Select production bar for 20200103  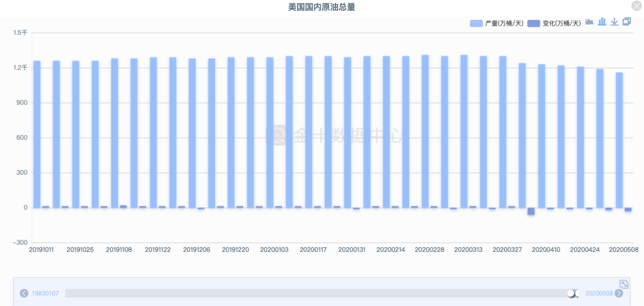point(270,133)
